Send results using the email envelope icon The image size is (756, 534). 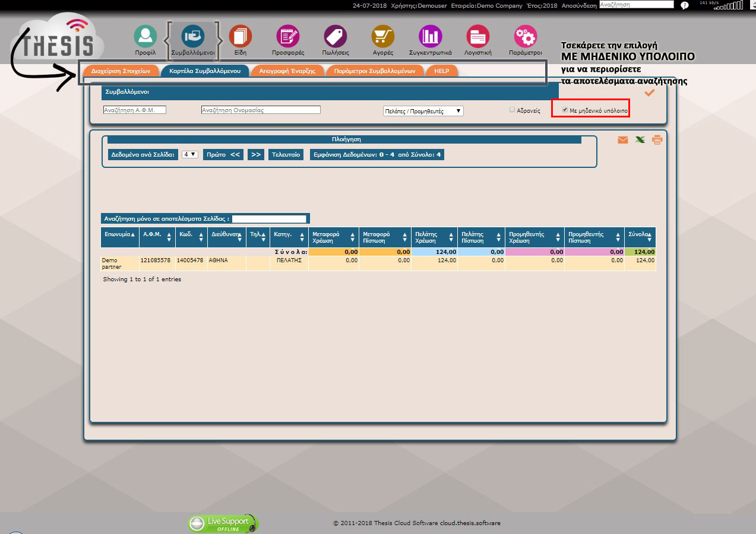pyautogui.click(x=622, y=141)
